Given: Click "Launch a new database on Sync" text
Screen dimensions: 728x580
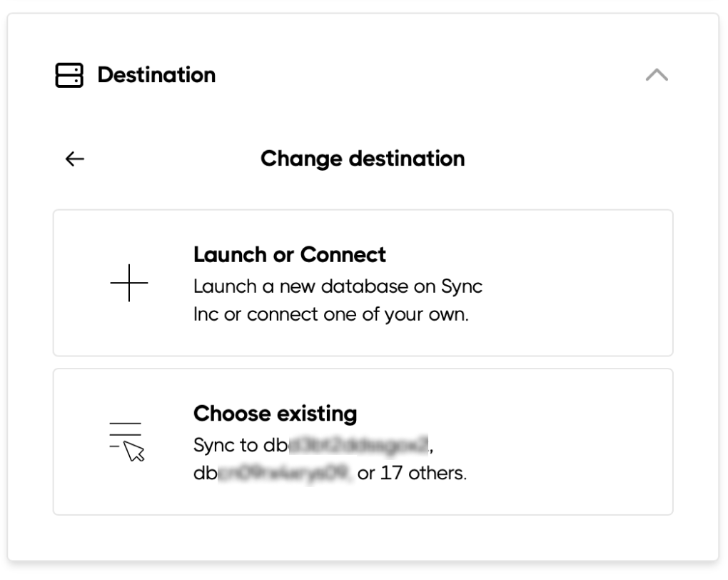Looking at the screenshot, I should [338, 287].
